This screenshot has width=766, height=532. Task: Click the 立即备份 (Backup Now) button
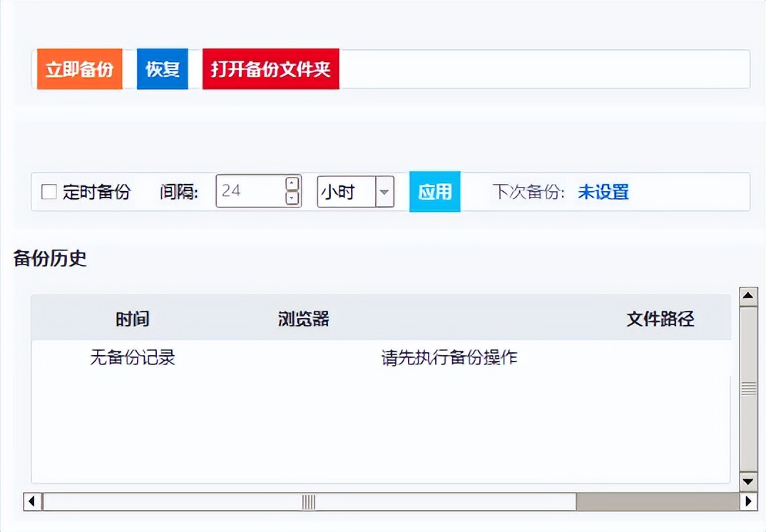point(79,69)
